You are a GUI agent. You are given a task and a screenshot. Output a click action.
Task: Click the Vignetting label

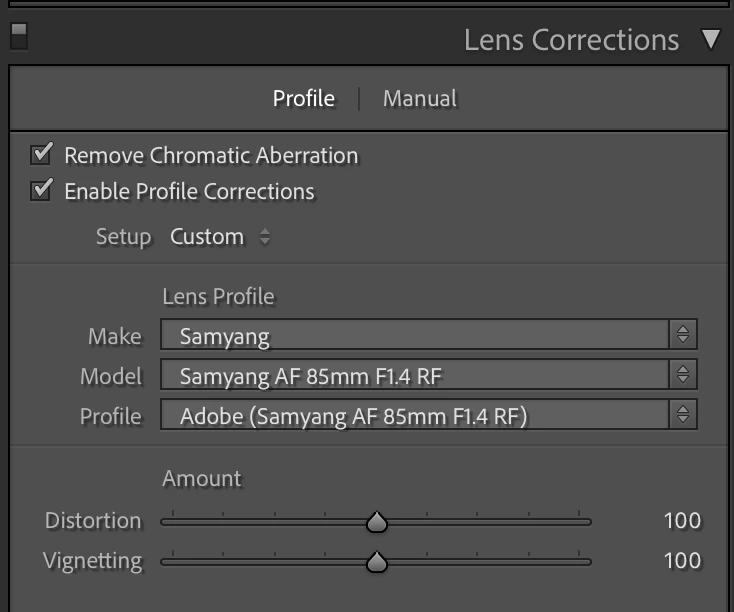(x=93, y=561)
